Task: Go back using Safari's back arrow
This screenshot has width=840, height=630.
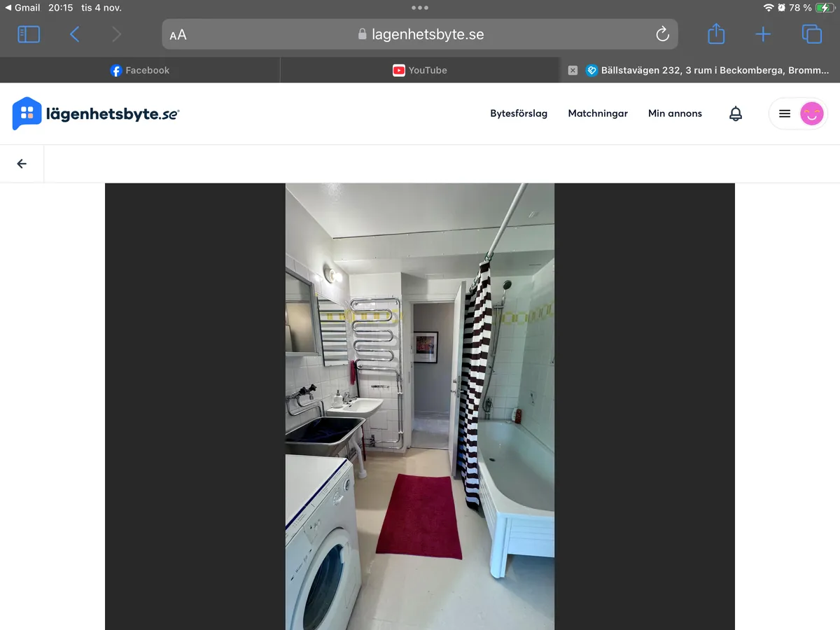Action: point(74,34)
